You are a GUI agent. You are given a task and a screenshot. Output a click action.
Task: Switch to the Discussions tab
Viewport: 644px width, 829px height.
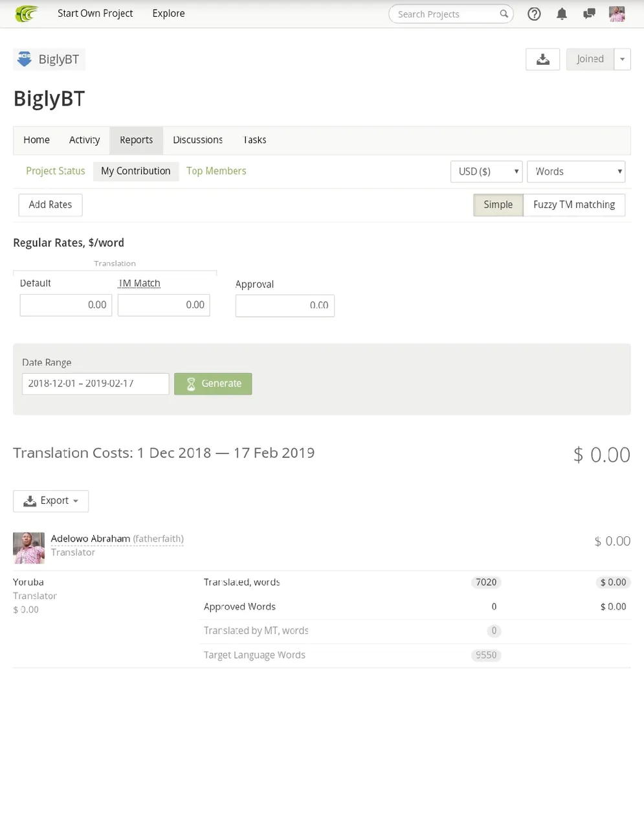[197, 140]
